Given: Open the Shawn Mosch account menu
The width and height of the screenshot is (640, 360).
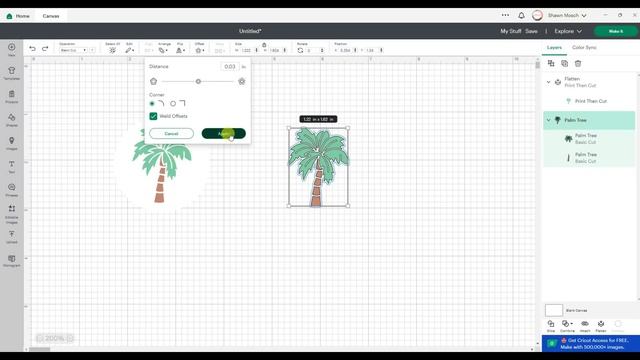Looking at the screenshot, I should (560, 16).
